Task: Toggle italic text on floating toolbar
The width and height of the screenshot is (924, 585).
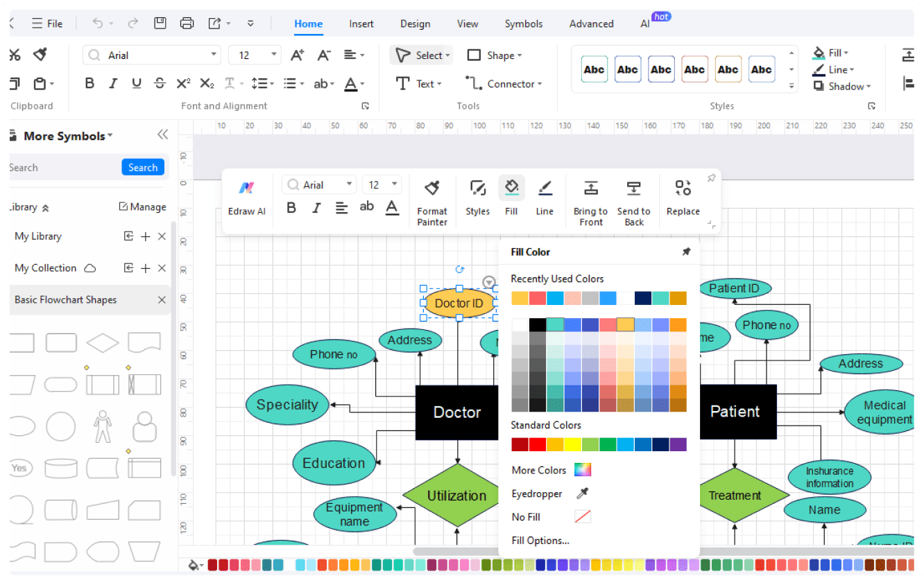Action: (316, 207)
